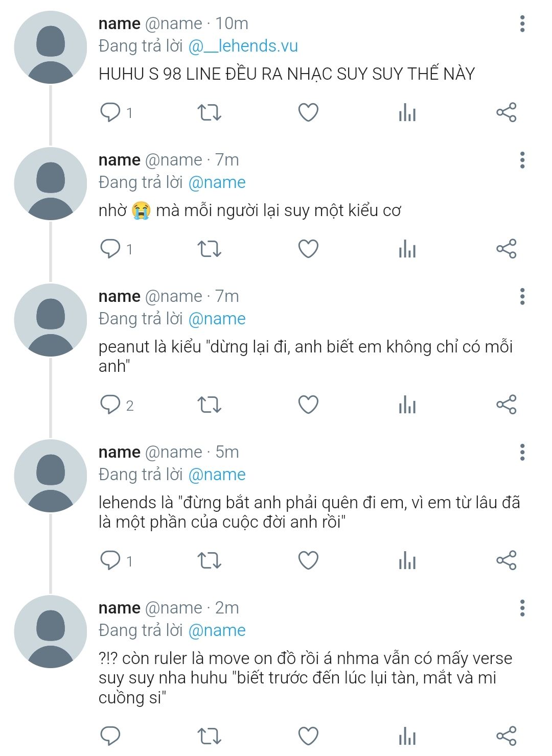
Task: Reply to the HUHU S 98 LINE tweet
Action: pyautogui.click(x=110, y=112)
